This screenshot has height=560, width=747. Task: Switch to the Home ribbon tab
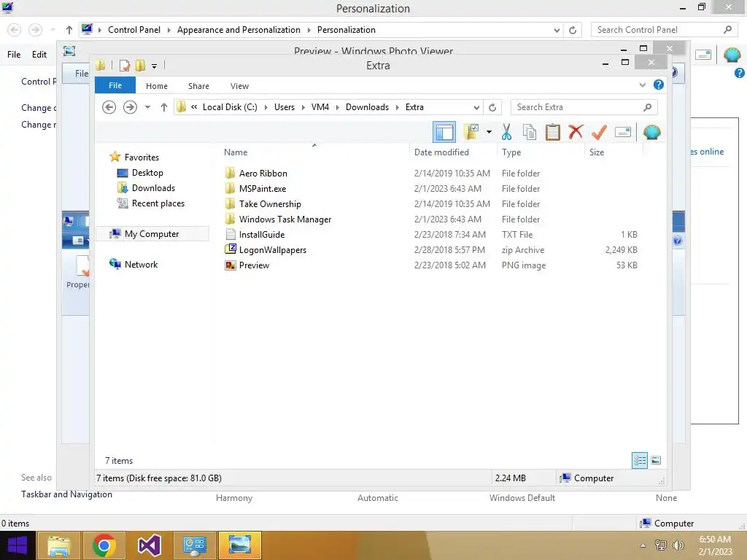pyautogui.click(x=157, y=86)
